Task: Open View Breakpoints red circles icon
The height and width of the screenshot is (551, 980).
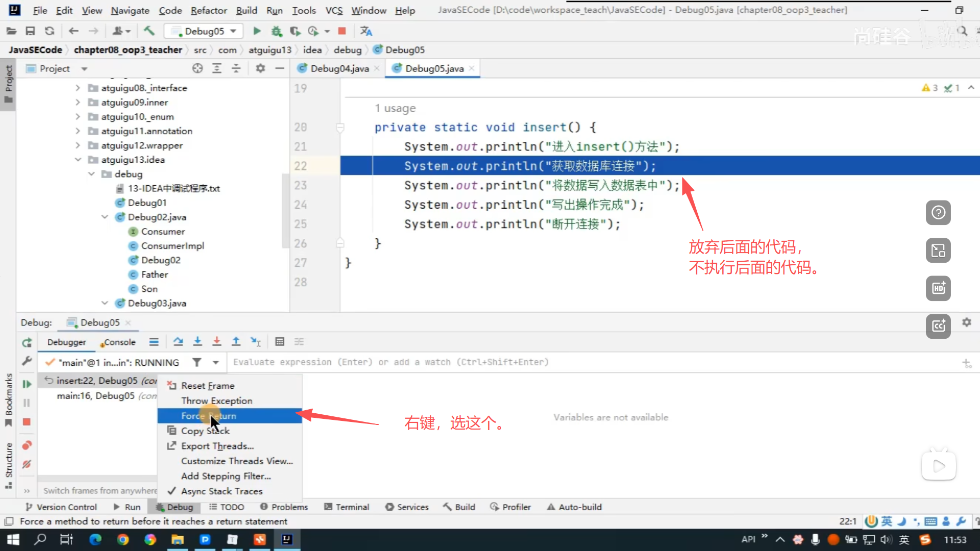Action: click(27, 445)
